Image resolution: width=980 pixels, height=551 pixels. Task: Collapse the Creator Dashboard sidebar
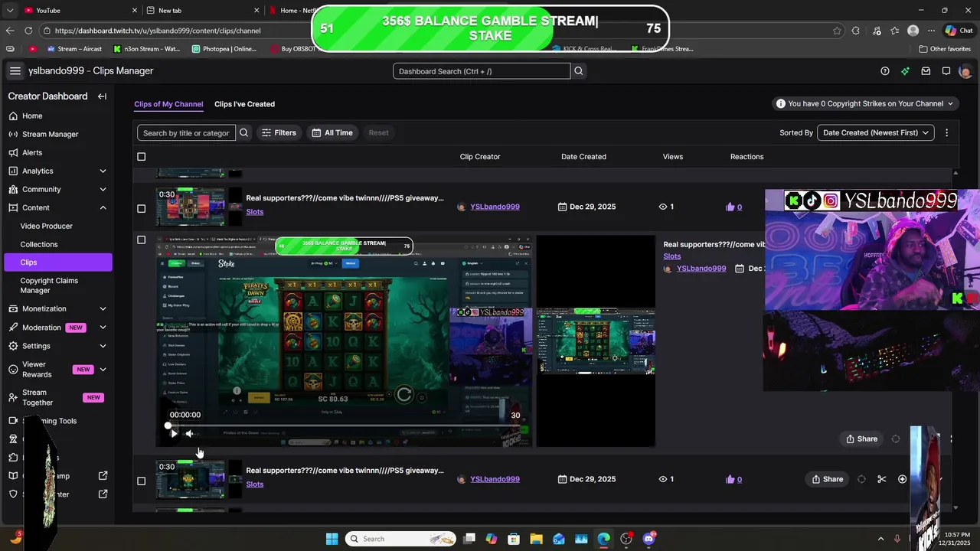pyautogui.click(x=102, y=96)
